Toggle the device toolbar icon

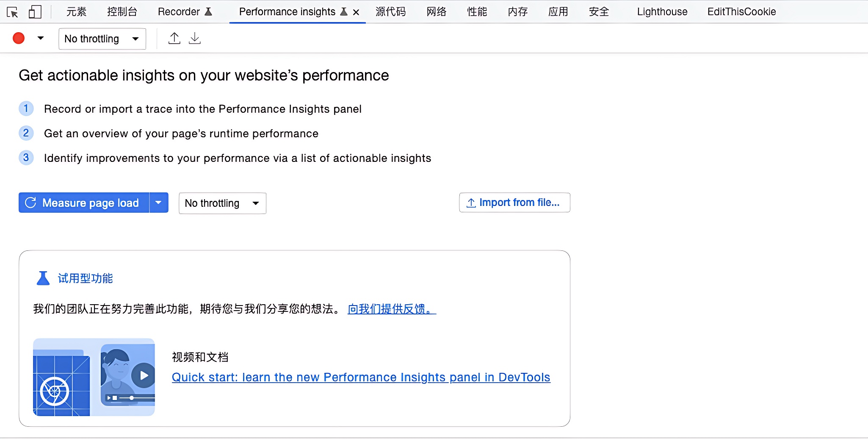[35, 12]
